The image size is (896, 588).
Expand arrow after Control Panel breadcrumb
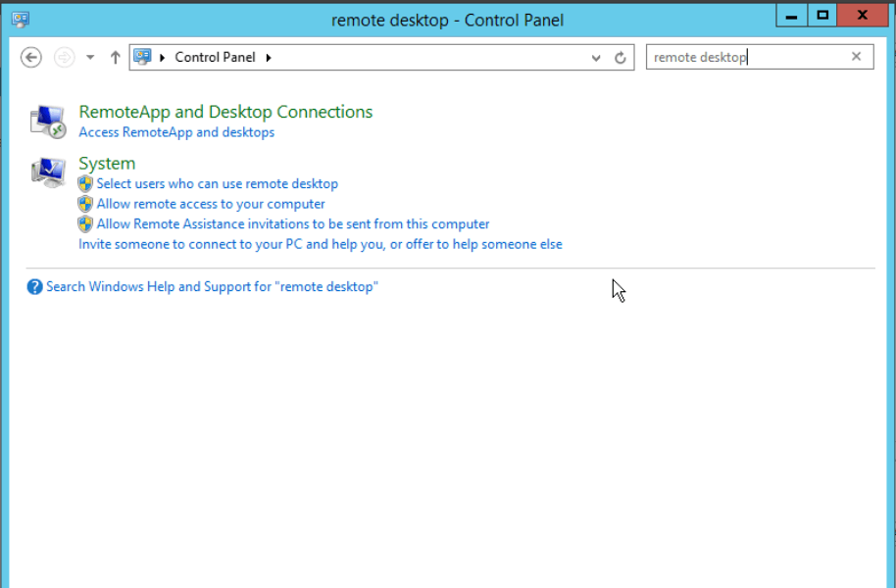pos(269,58)
